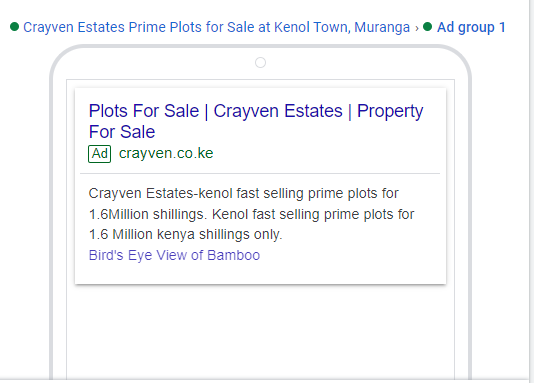The image size is (534, 383).
Task: Click the 'For Sale' second headline line
Action: pos(122,132)
